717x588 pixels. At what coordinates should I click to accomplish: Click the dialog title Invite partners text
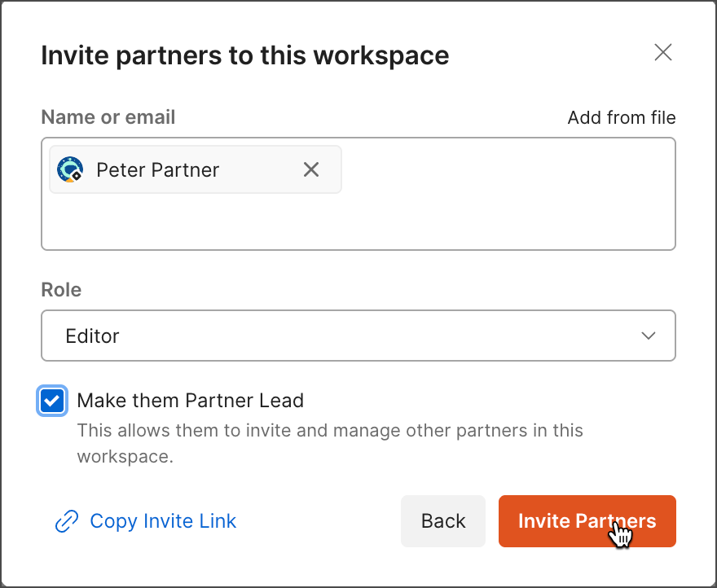point(244,55)
